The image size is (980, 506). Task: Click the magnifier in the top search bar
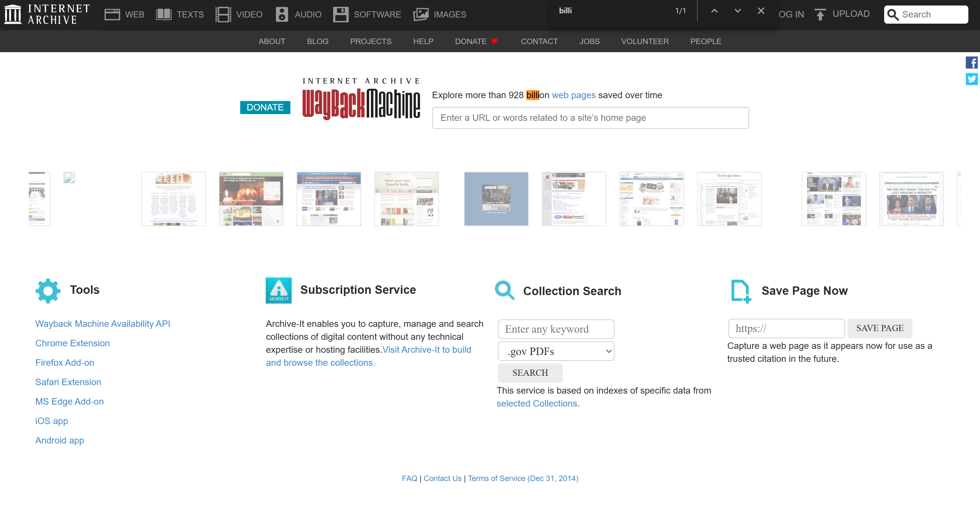(x=893, y=15)
